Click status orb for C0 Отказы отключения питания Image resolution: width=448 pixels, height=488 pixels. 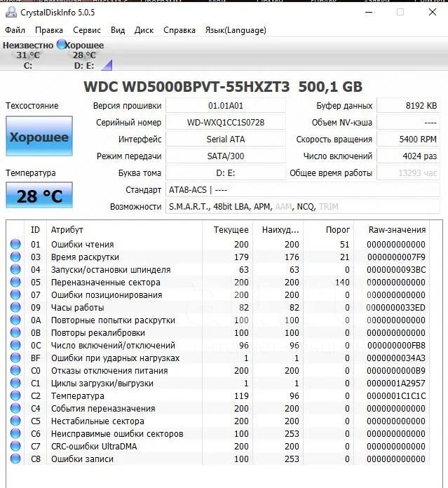pyautogui.click(x=15, y=370)
